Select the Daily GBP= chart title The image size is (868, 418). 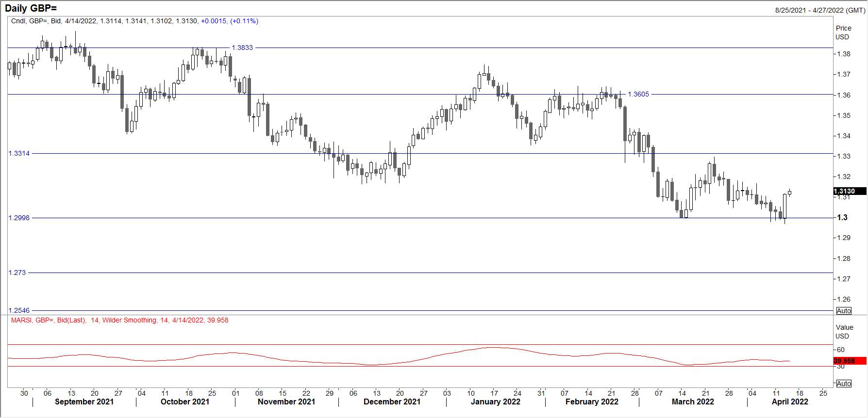click(31, 9)
